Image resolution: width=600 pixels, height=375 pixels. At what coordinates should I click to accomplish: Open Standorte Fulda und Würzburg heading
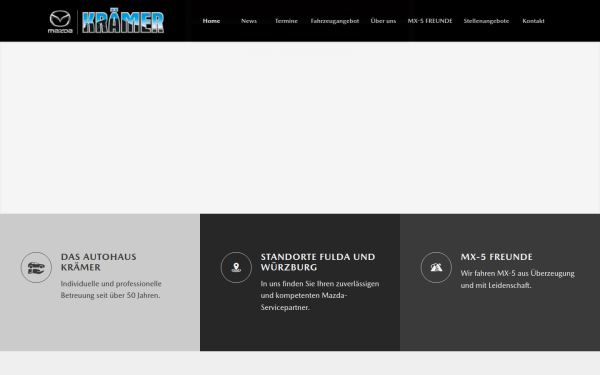coord(318,262)
